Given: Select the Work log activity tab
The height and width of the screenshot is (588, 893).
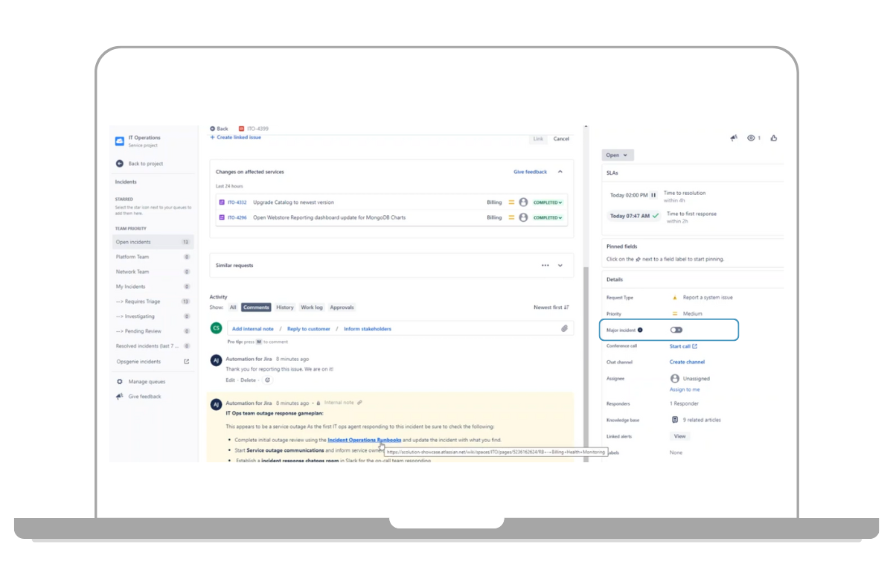Looking at the screenshot, I should pyautogui.click(x=312, y=307).
